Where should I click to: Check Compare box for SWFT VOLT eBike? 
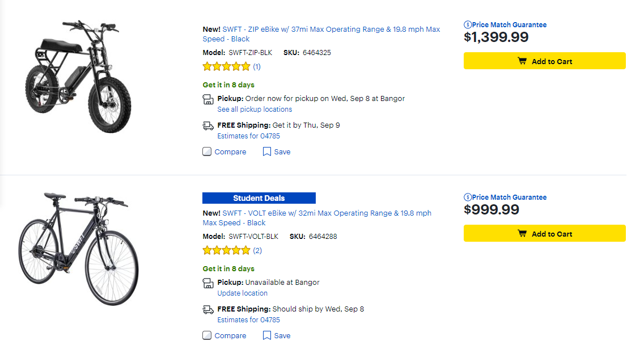(207, 335)
